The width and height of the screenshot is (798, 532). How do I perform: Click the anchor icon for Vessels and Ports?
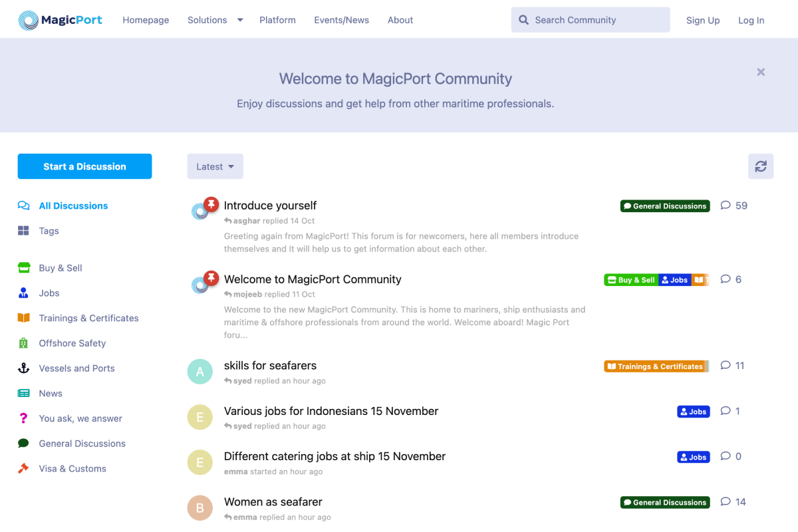point(24,368)
